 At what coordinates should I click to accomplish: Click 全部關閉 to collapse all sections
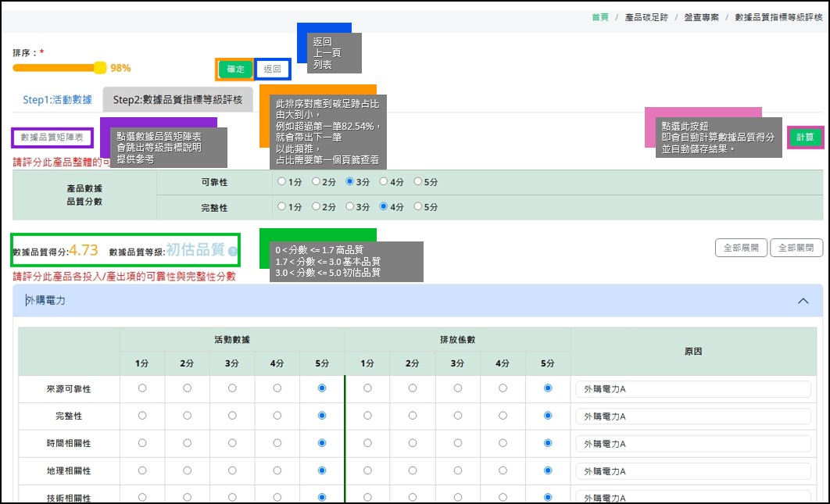pyautogui.click(x=796, y=248)
